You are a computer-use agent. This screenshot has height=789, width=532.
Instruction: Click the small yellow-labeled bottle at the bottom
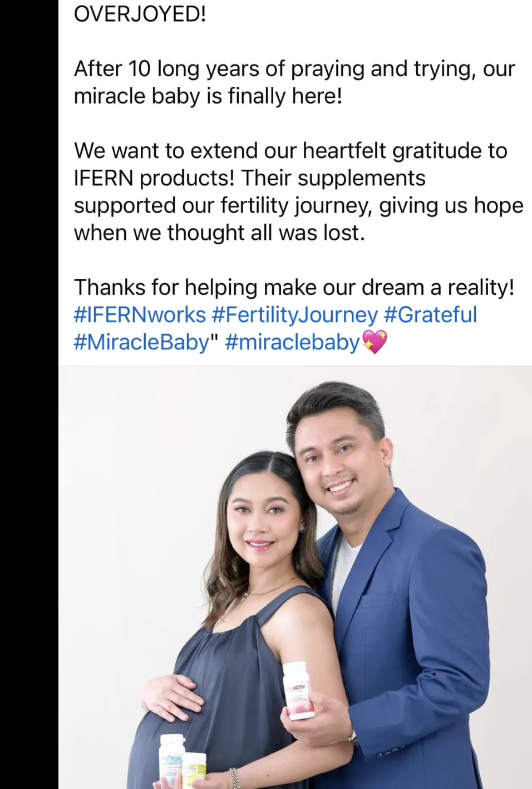195,770
